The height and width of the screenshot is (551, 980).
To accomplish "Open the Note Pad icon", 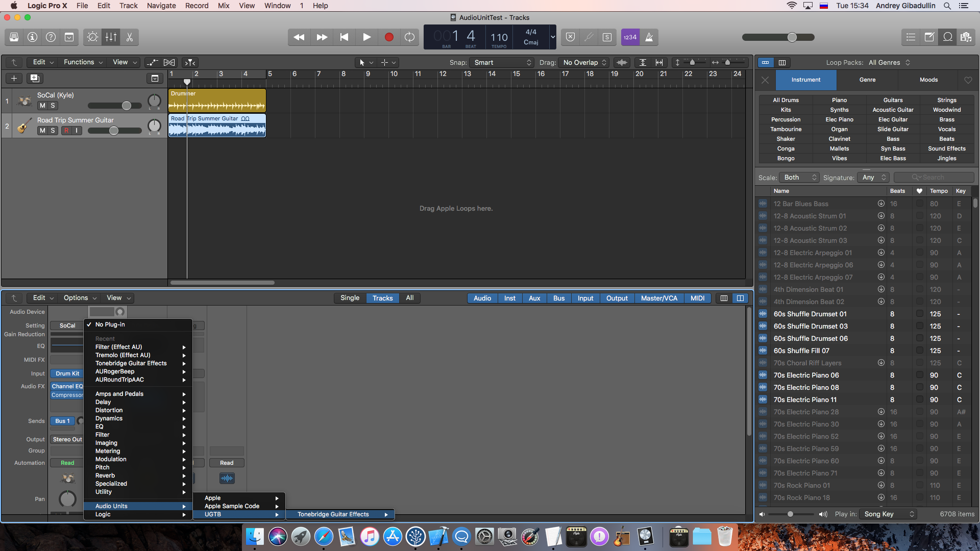I will pos(929,37).
